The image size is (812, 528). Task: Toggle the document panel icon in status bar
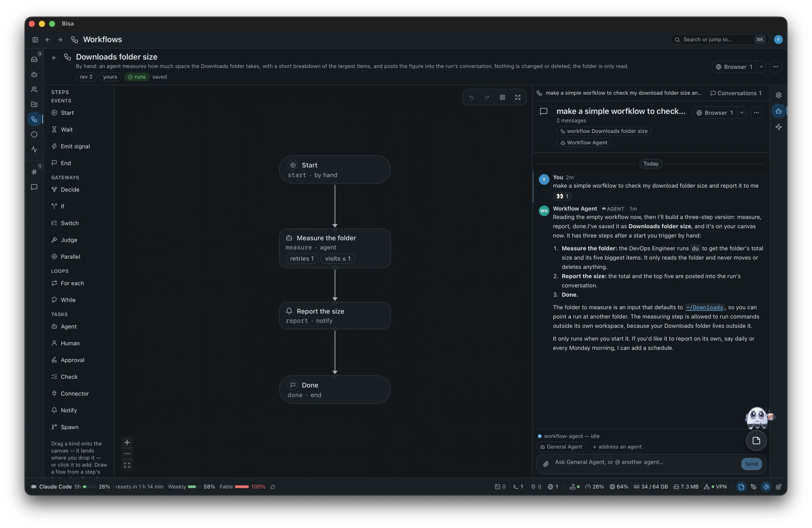[741, 487]
